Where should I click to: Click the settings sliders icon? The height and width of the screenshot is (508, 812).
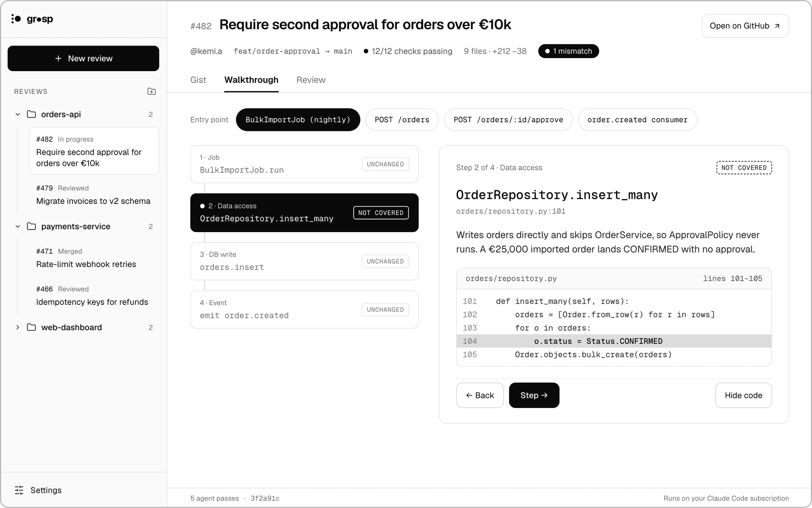point(19,490)
